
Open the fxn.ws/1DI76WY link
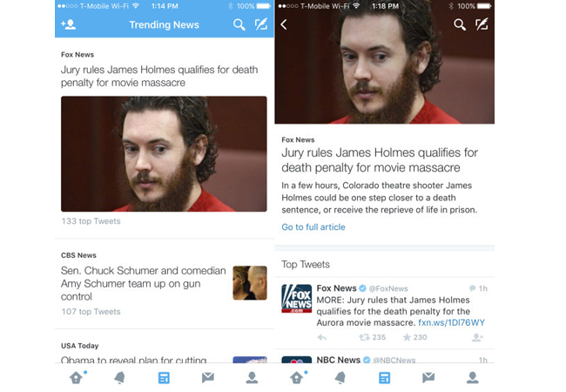(451, 322)
